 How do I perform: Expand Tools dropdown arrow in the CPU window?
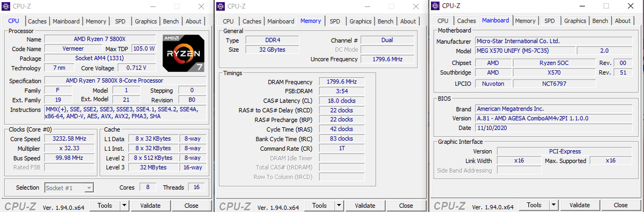(x=125, y=205)
